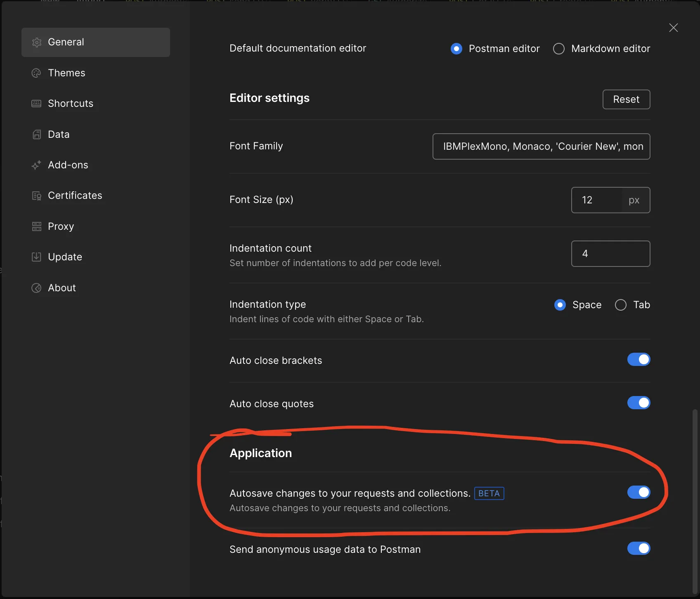700x599 pixels.
Task: Click the Themes palette icon
Action: coord(37,73)
